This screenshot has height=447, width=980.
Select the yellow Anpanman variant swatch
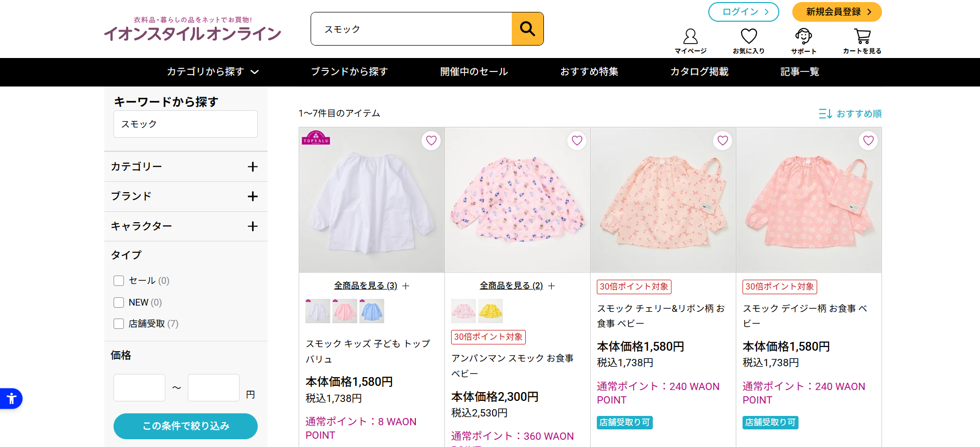coord(491,311)
